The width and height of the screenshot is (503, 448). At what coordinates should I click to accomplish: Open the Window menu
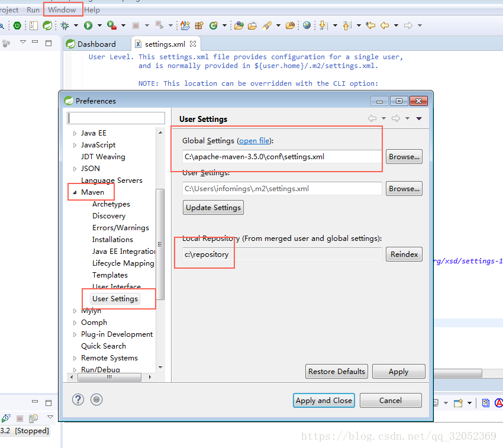point(62,10)
